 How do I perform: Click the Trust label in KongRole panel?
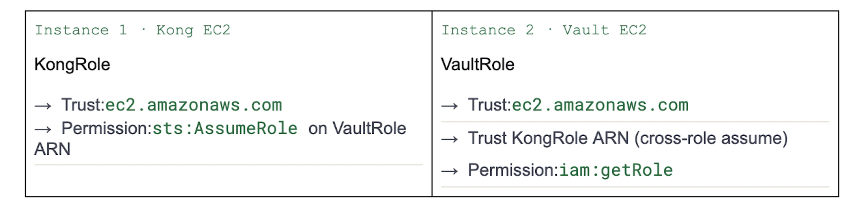(x=82, y=105)
